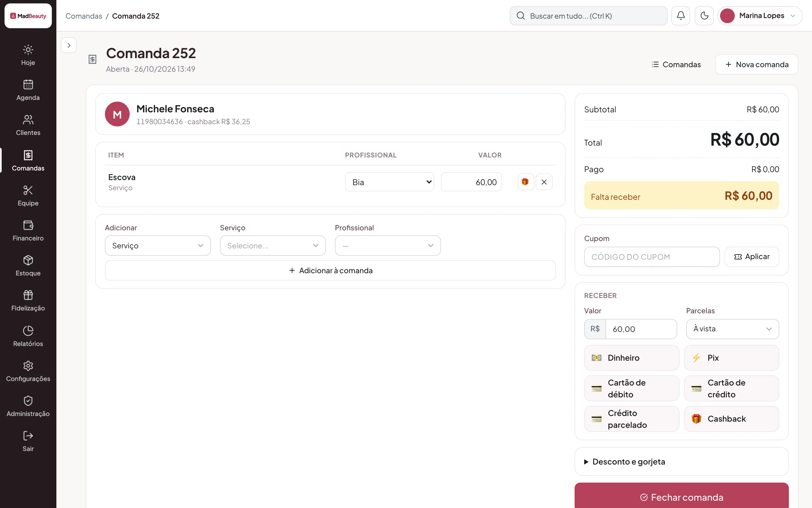This screenshot has height=508, width=812.
Task: Open the Parcelas À vista dropdown
Action: (732, 329)
